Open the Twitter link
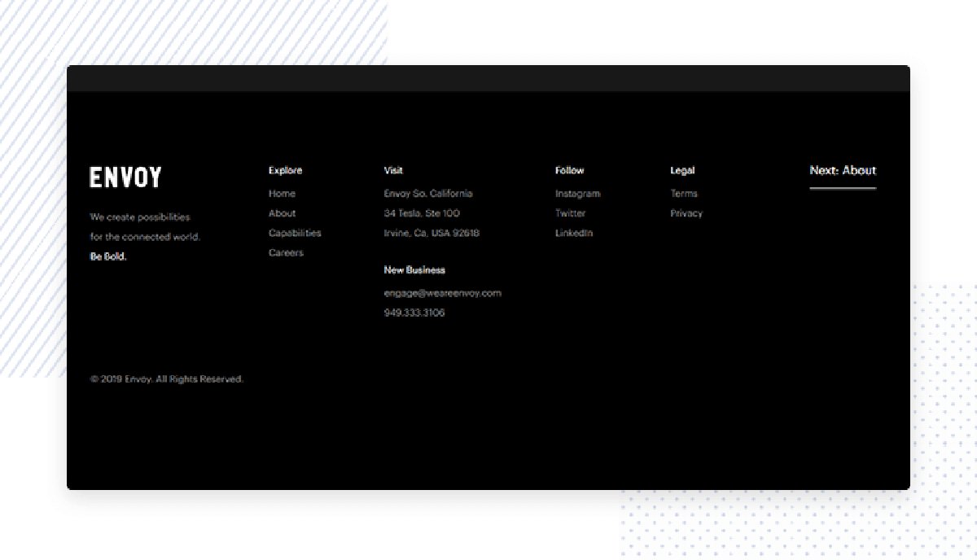977x560 pixels. pos(570,213)
